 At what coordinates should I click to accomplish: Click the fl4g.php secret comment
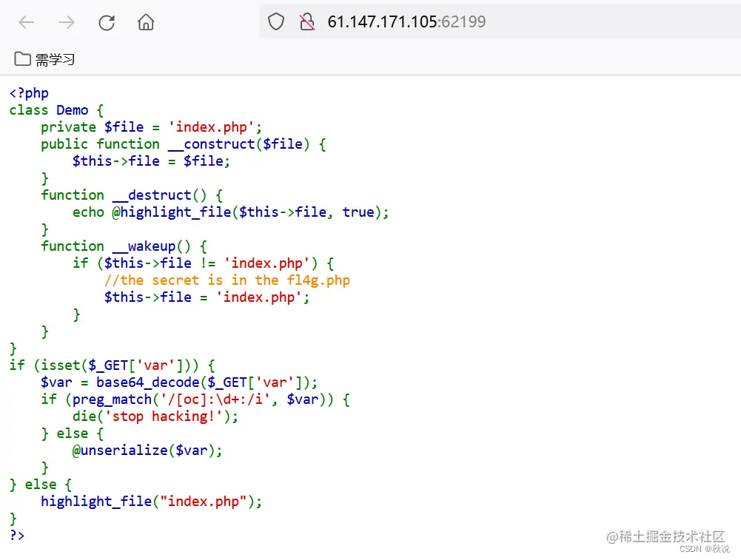227,280
